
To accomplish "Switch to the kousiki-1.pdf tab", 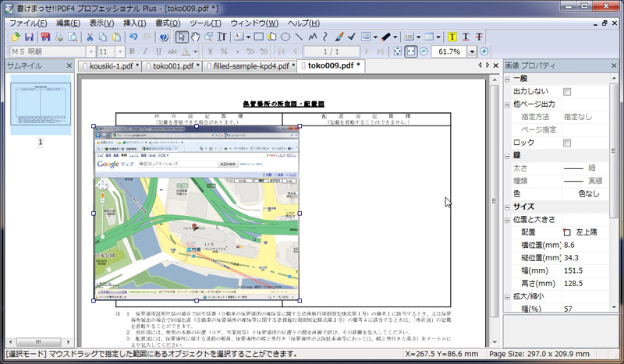I will (110, 66).
